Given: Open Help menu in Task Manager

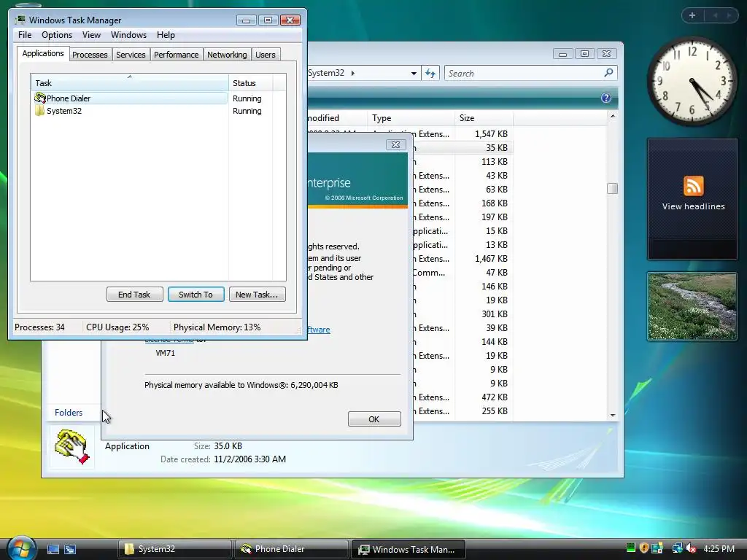Looking at the screenshot, I should click(x=166, y=35).
